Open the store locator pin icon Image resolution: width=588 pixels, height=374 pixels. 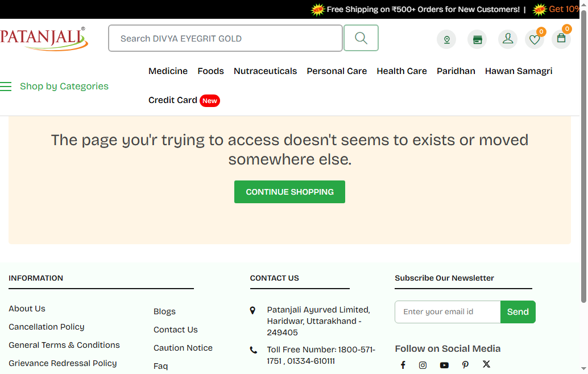coord(446,39)
